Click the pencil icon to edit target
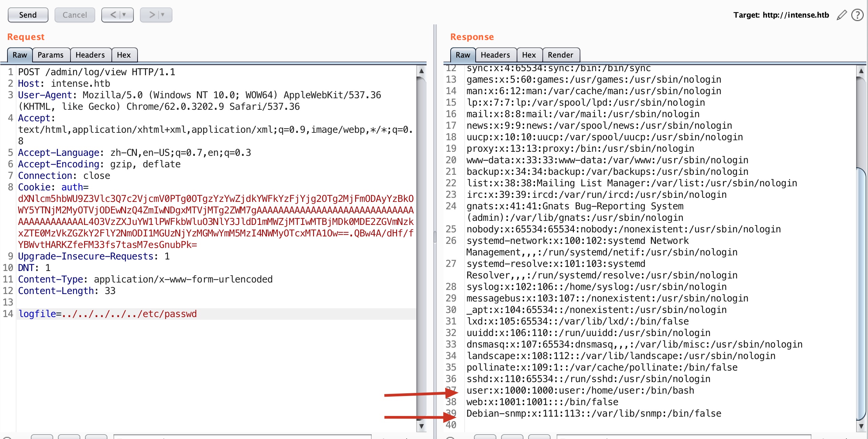 pyautogui.click(x=842, y=15)
